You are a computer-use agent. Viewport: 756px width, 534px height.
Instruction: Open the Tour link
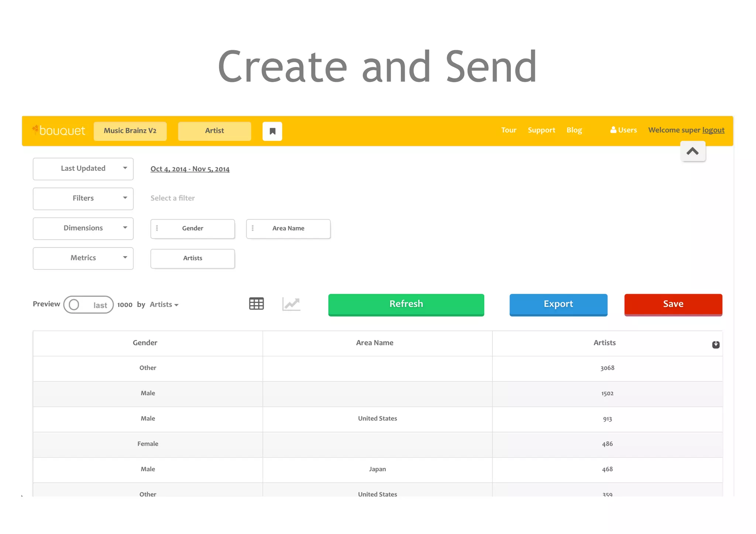coord(509,130)
